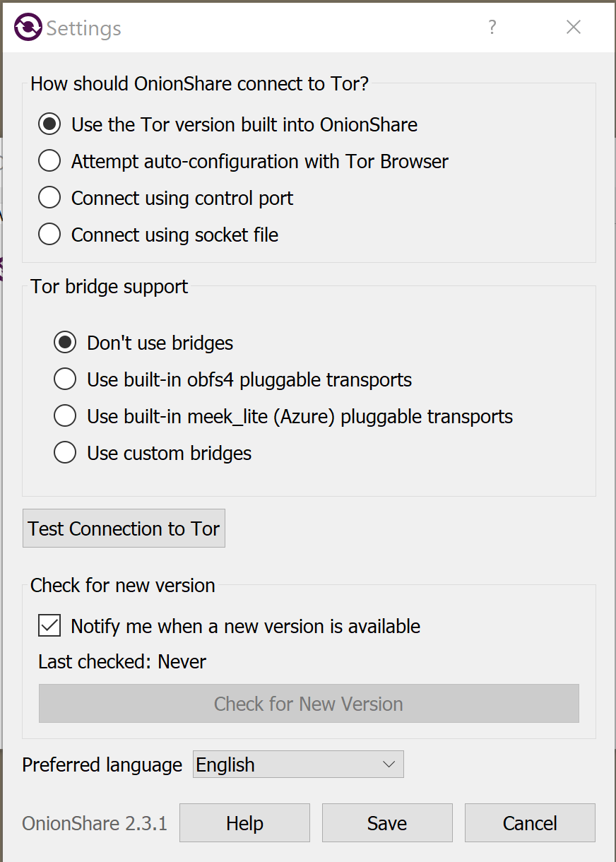Screen dimensions: 616x862
Task: Save the OnionShare settings
Action: pos(387,822)
